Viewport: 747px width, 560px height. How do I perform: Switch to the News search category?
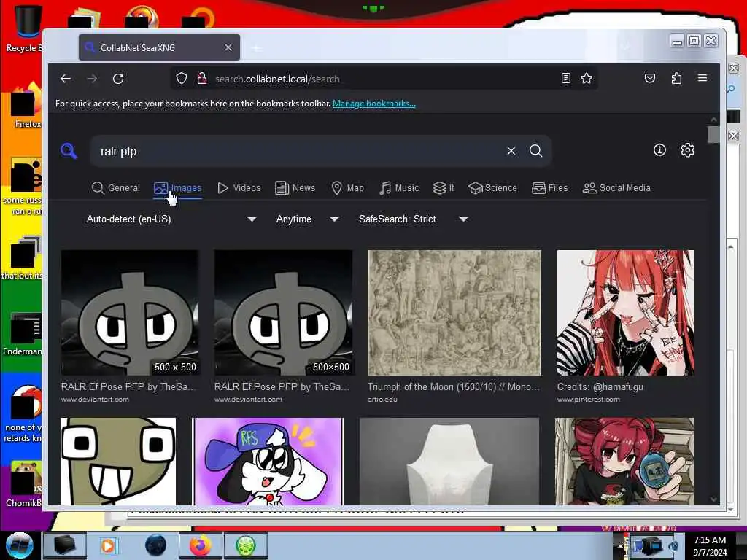point(295,188)
